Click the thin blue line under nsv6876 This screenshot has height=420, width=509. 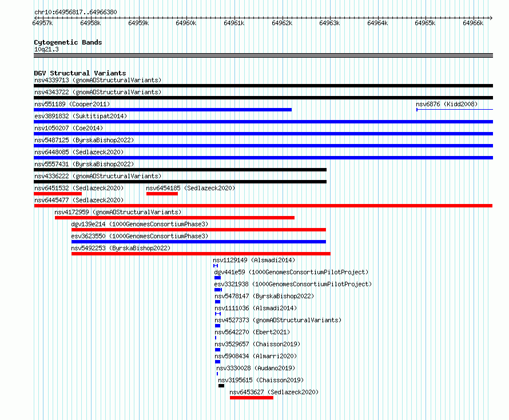[455, 110]
